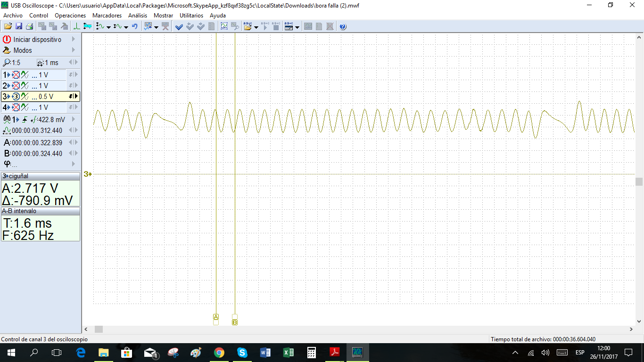Screen dimensions: 644x362
Task: Open Help with the blue question mark icon
Action: (x=343, y=26)
